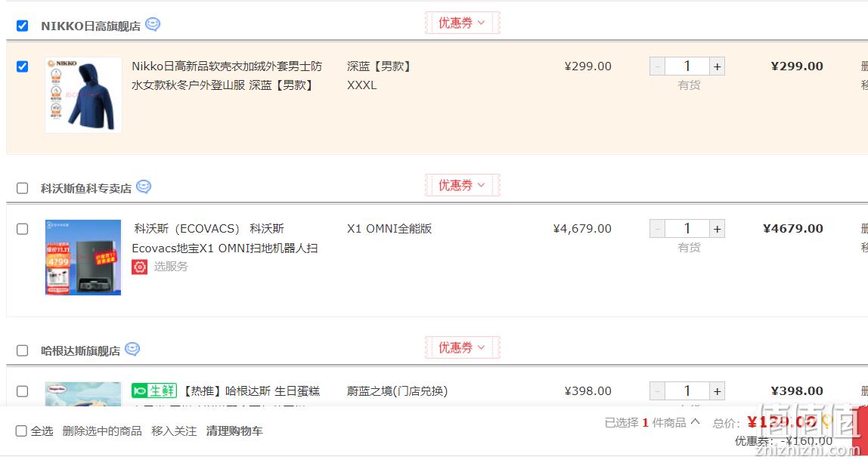The image size is (868, 463).
Task: Uncheck the NIKKO日高旗舰店 store checkbox
Action: click(22, 26)
